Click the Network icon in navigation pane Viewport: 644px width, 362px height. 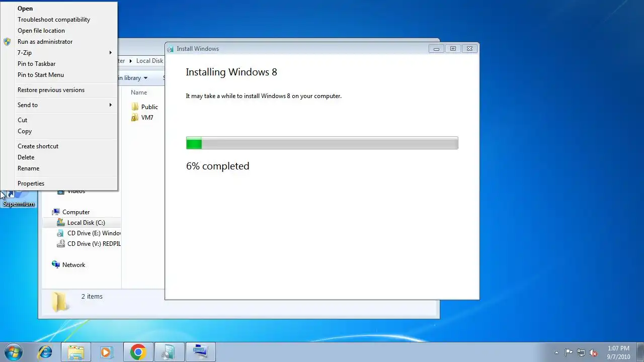56,264
